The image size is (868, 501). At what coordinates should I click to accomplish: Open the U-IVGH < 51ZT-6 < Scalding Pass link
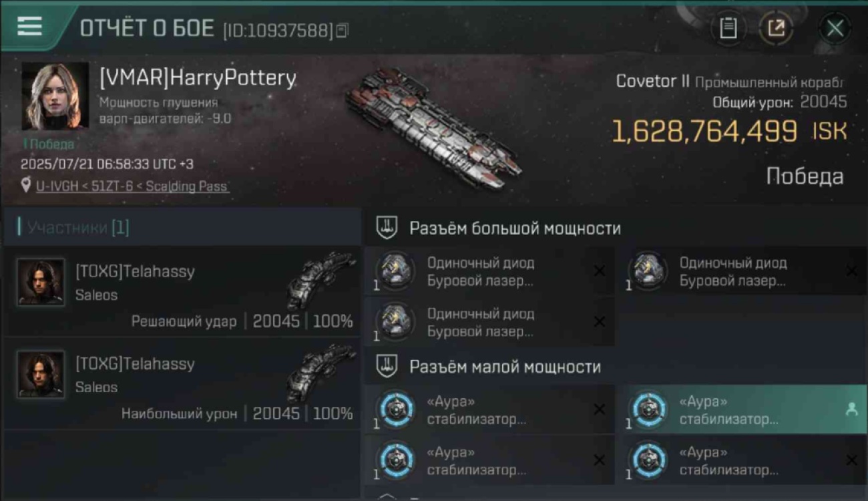pos(132,186)
